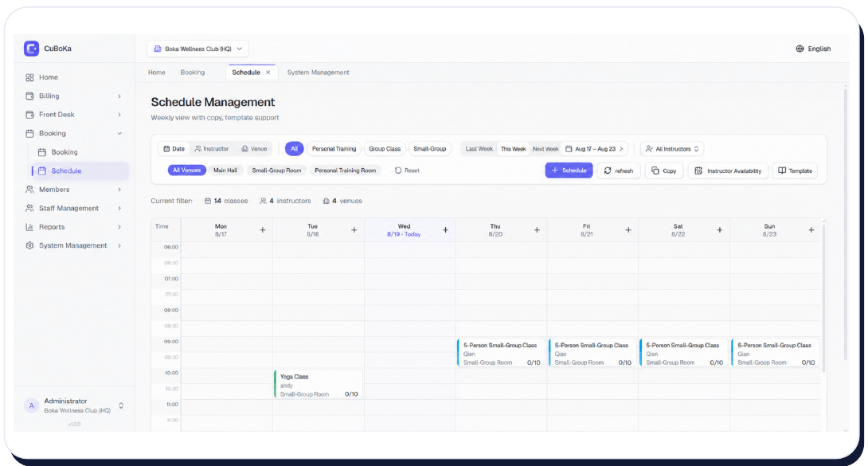Click the Booking submenu calendar icon
The image size is (868, 466).
(x=42, y=152)
